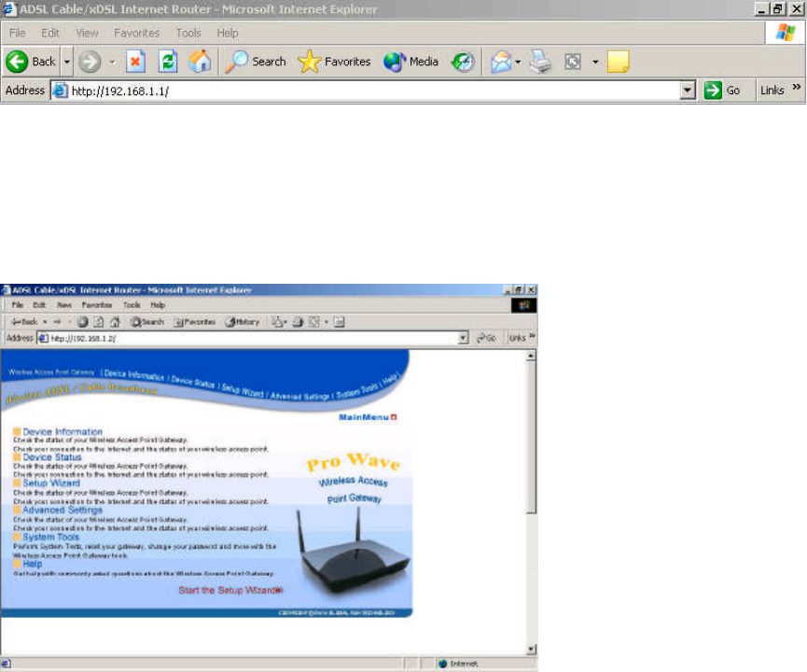
Task: Expand address dropdown in lower window
Action: tap(463, 338)
